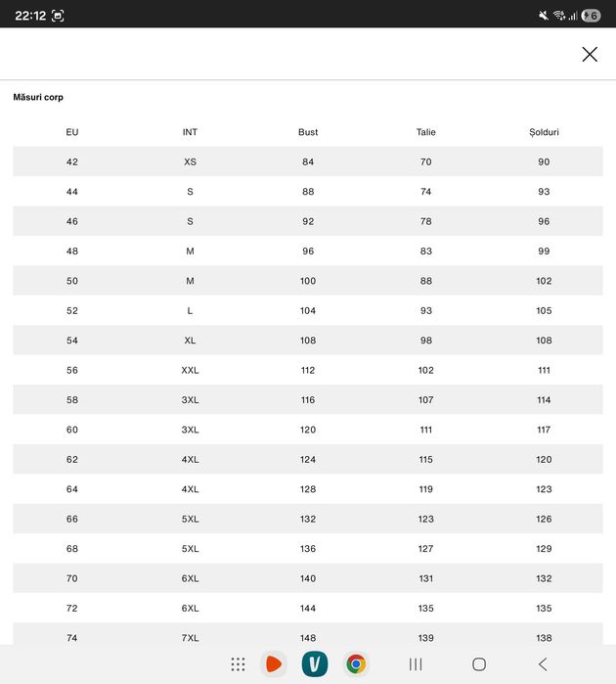Tap the home navigation button
This screenshot has width=616, height=684.
[479, 664]
